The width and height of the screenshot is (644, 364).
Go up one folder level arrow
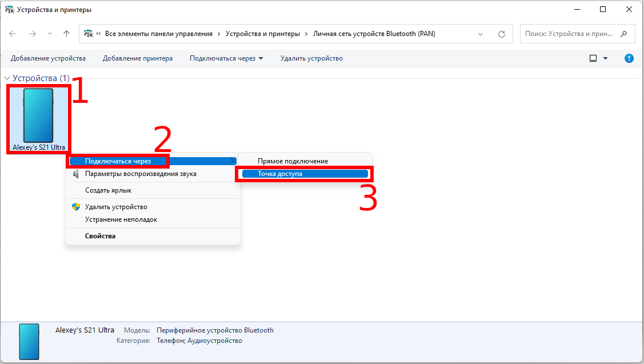[x=66, y=34]
